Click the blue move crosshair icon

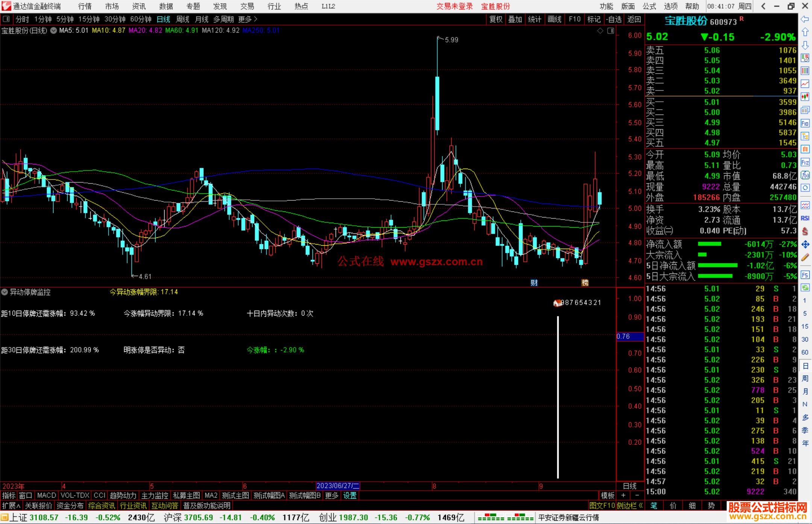coord(805,245)
